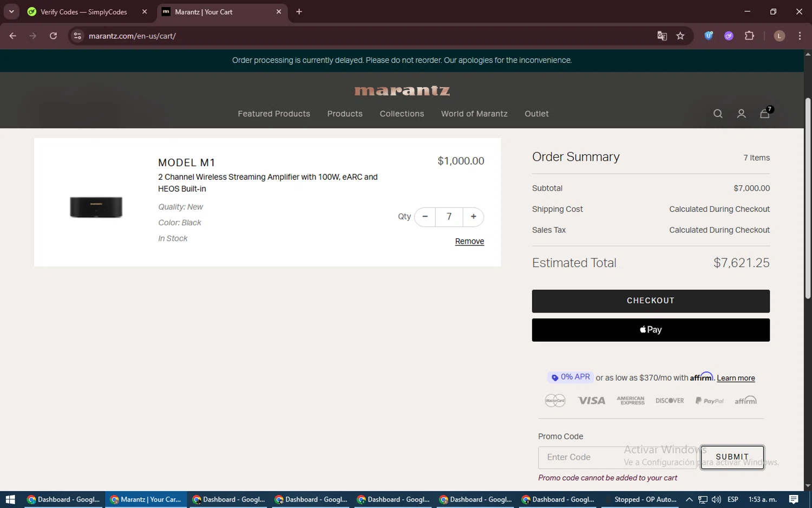Open the Products menu
This screenshot has height=508, width=812.
[345, 114]
